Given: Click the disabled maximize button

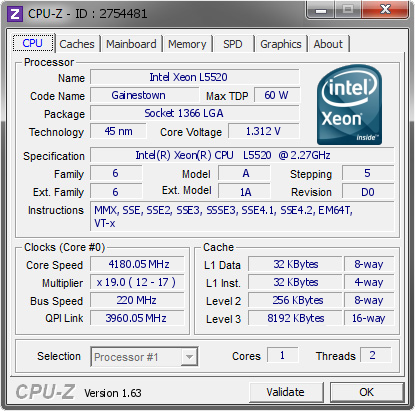Looking at the screenshot, I should pos(348,10).
